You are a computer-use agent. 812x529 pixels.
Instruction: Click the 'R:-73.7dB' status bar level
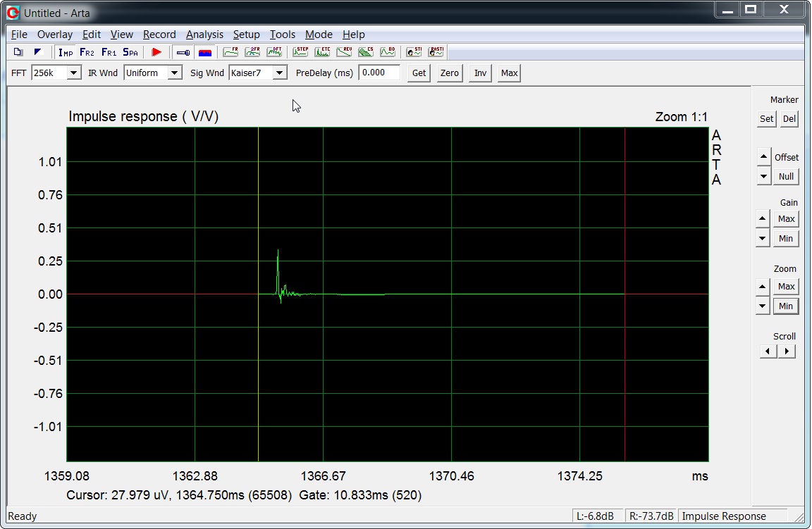click(651, 516)
